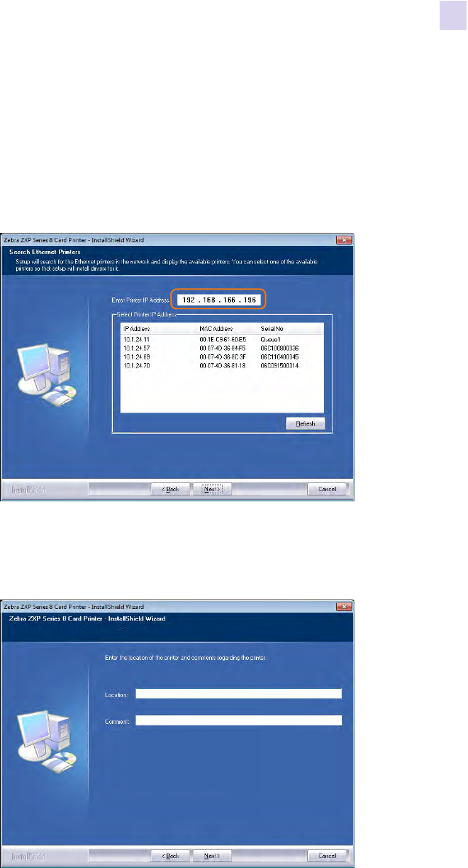Click the MAC Address column header
468x868 pixels.
[227, 329]
